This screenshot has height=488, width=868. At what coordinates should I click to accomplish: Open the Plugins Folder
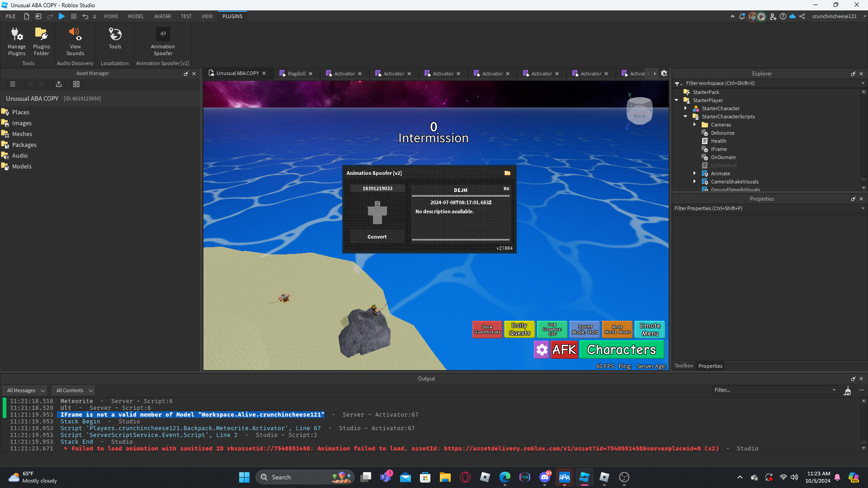41,41
